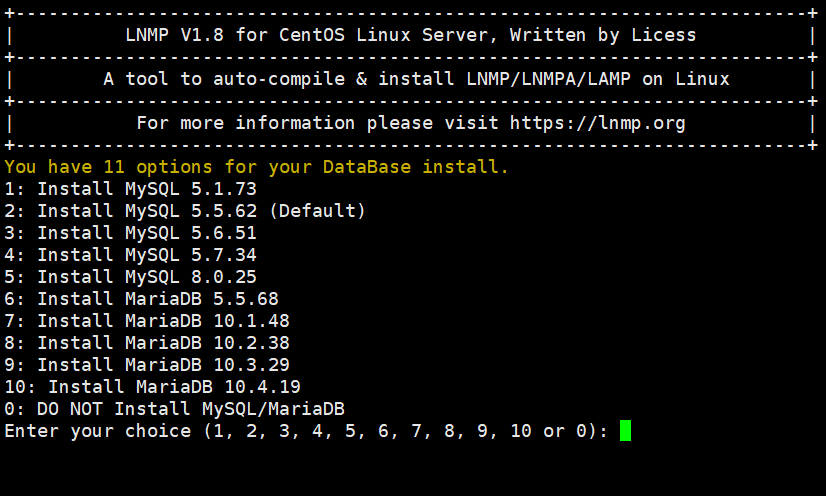Click option 8, Install MariaDB 10.2.38

[147, 343]
